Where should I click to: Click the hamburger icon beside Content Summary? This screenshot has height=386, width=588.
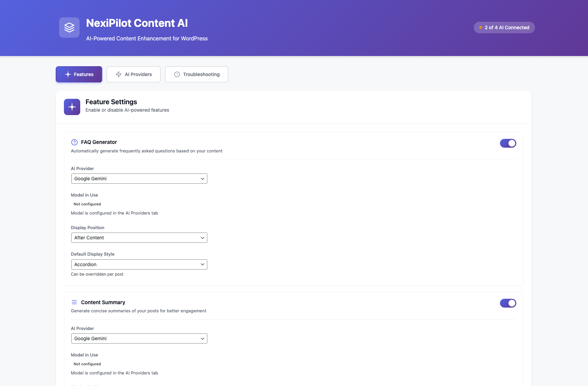click(74, 302)
